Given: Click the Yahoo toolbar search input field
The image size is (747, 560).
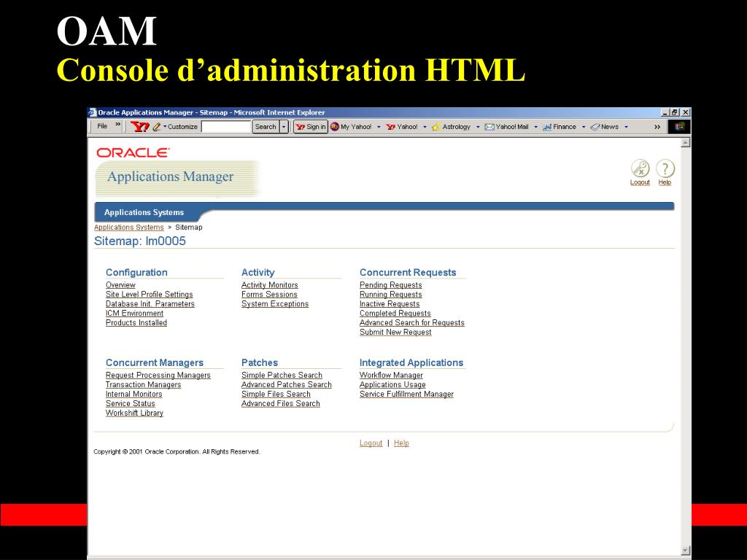Looking at the screenshot, I should [x=226, y=127].
